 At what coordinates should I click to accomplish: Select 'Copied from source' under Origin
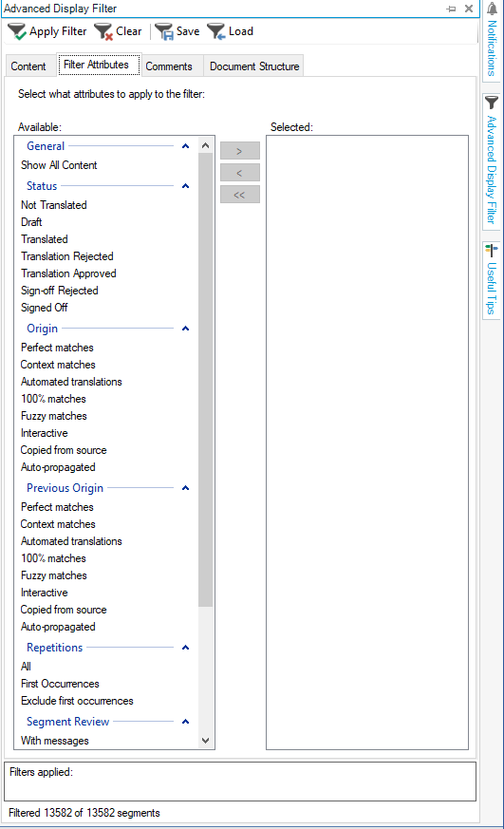pyautogui.click(x=64, y=450)
